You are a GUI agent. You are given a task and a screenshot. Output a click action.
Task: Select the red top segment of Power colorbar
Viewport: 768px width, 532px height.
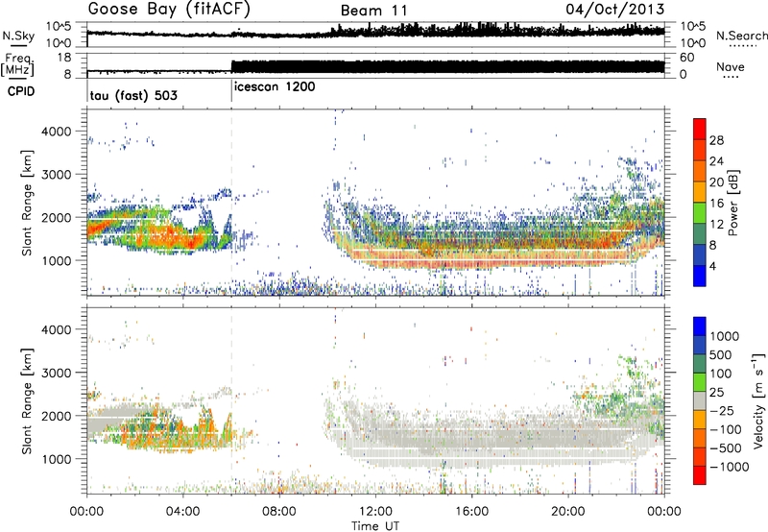point(700,129)
